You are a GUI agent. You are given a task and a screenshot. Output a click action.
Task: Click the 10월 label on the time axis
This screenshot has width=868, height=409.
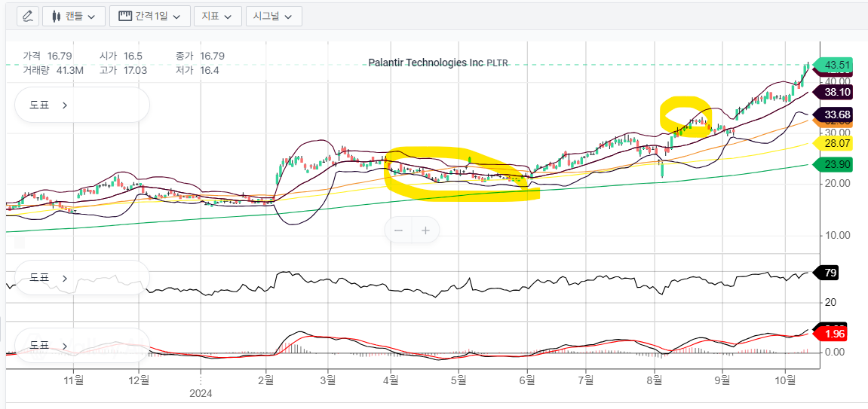pyautogui.click(x=786, y=379)
